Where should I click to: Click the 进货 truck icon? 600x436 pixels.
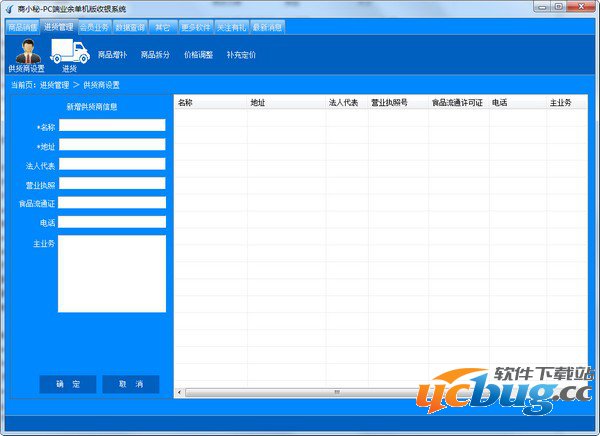(x=70, y=56)
